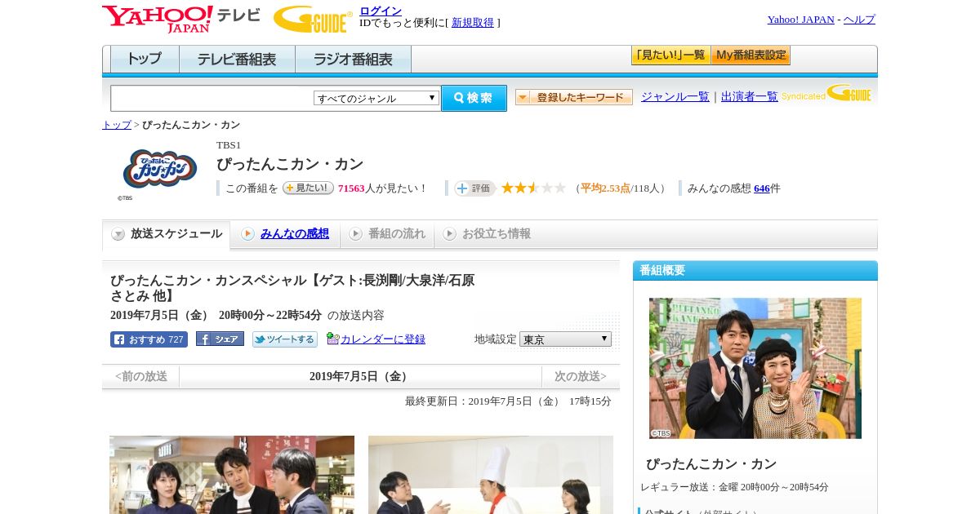Click the 検索 search button
This screenshot has height=514, width=980.
point(474,98)
